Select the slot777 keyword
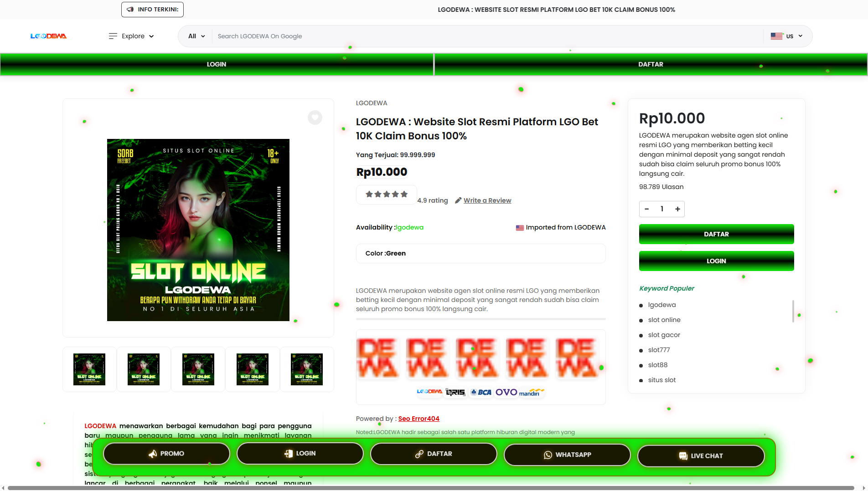 click(x=659, y=350)
